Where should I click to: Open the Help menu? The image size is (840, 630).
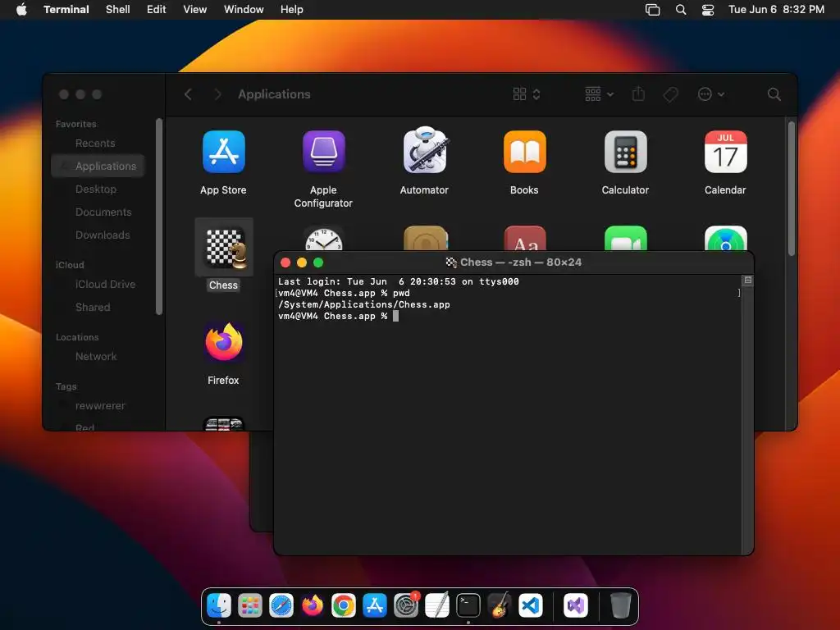click(x=292, y=10)
